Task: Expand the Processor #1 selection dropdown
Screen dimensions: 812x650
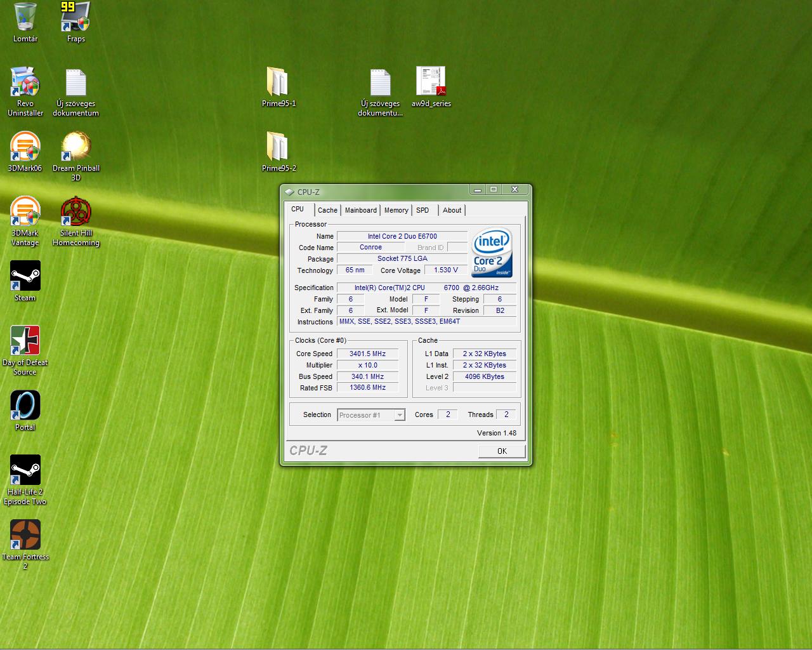Action: pos(399,415)
